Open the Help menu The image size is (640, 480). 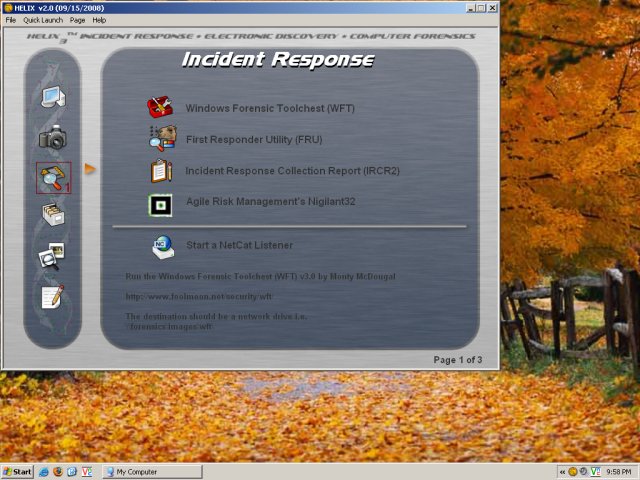click(99, 20)
